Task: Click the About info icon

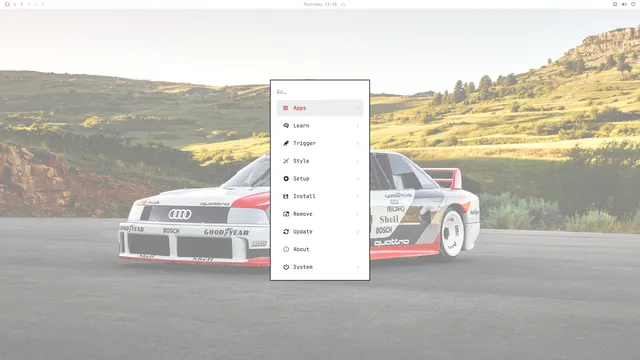Action: (x=286, y=249)
